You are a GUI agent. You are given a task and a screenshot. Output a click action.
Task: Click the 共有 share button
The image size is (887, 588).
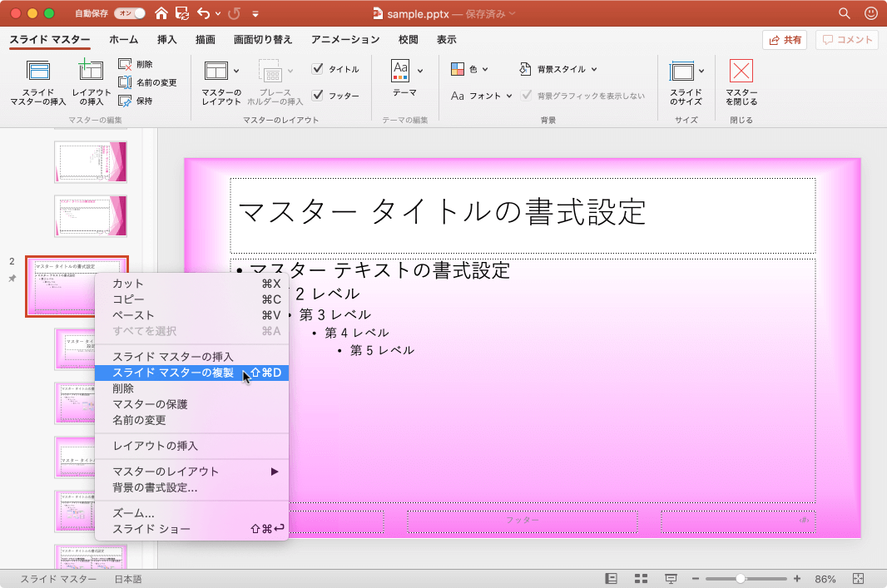click(x=784, y=40)
